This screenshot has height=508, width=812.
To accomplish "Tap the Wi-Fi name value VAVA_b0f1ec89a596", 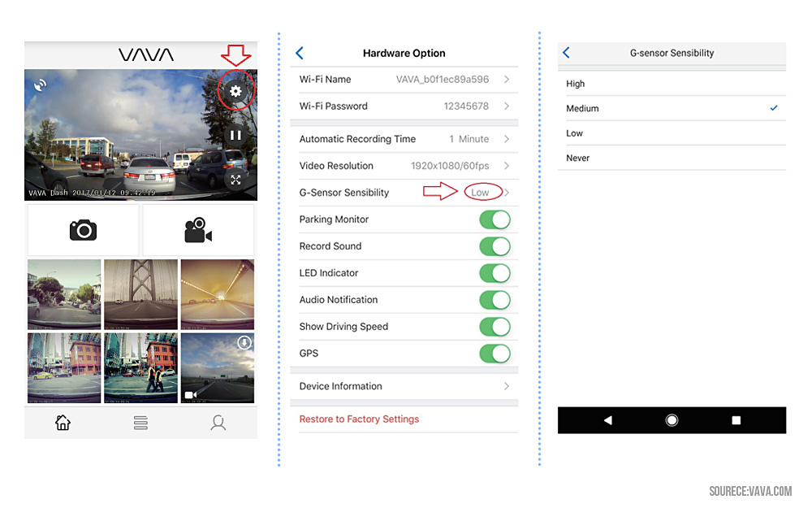I will (x=443, y=80).
